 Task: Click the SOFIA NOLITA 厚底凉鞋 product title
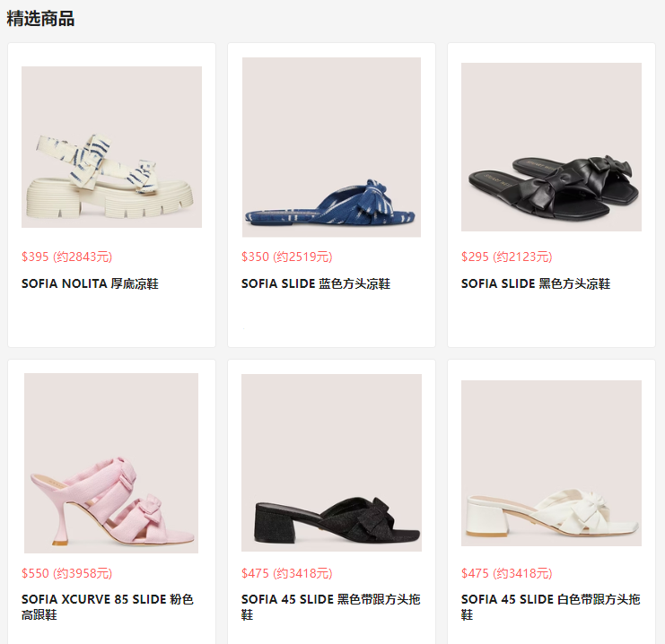pos(90,283)
